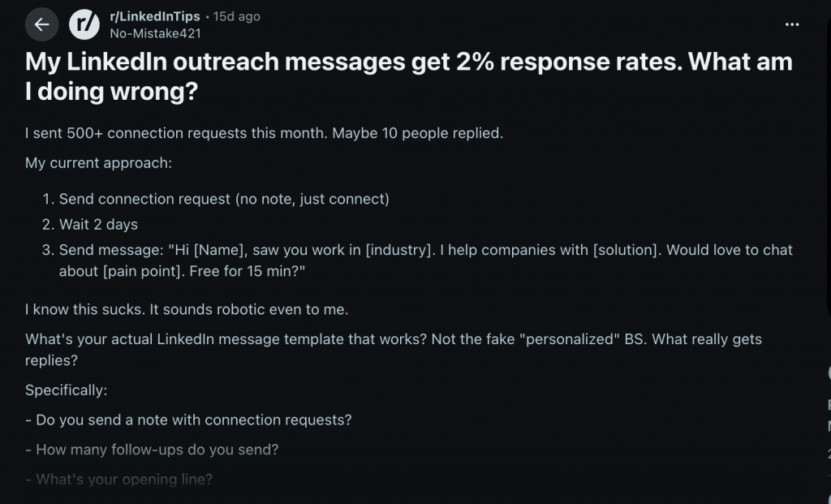Viewport: 831px width, 504px height.
Task: Click the question about follow-ups sent
Action: [154, 450]
